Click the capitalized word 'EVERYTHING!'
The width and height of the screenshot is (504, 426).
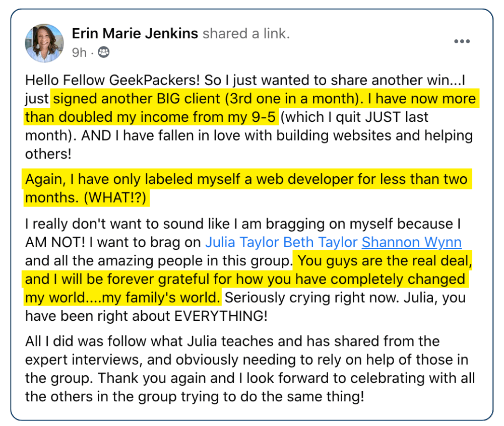pos(221,316)
